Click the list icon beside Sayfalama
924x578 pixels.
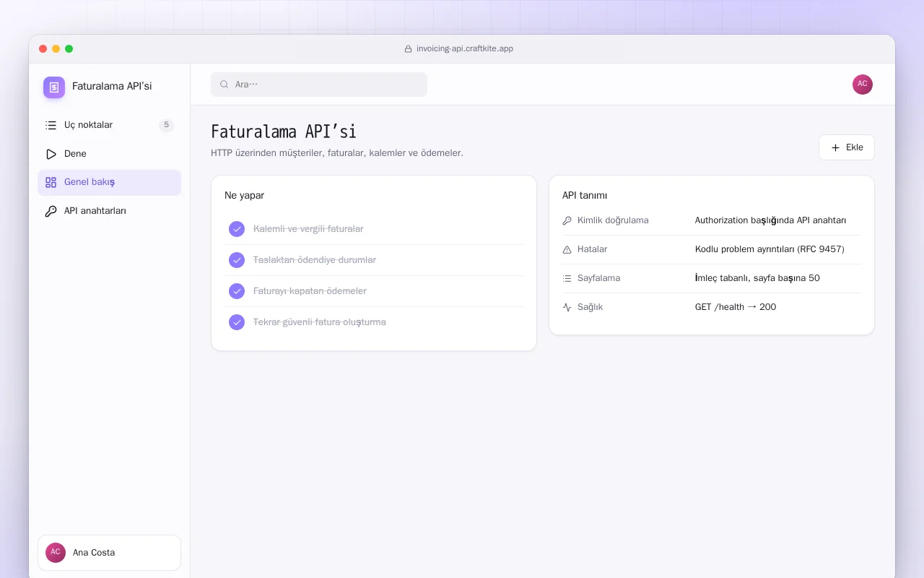[567, 278]
